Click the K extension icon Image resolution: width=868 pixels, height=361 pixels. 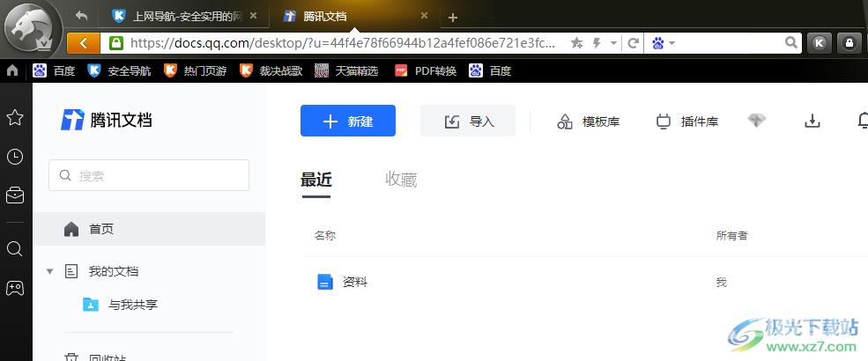click(x=820, y=43)
